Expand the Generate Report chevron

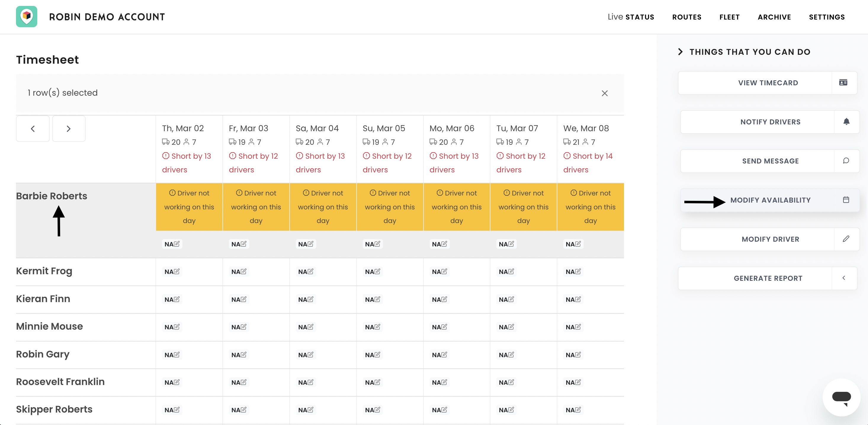(x=844, y=278)
